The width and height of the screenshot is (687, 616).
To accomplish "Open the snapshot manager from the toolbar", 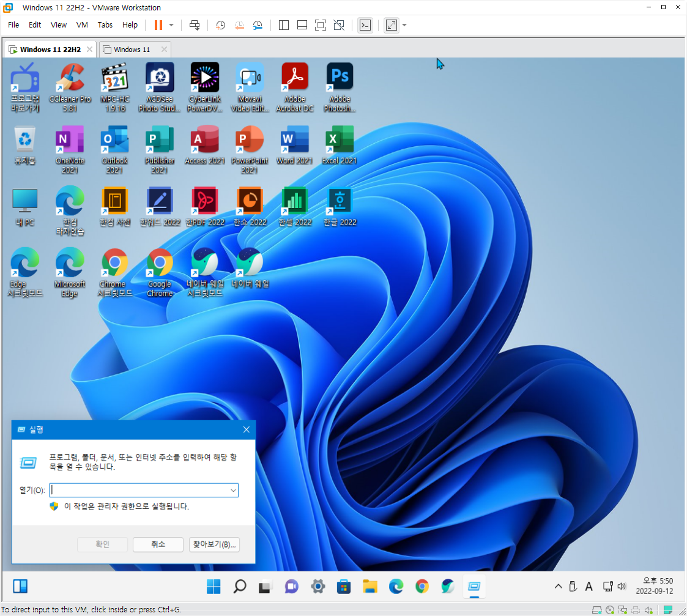I will pos(258,25).
